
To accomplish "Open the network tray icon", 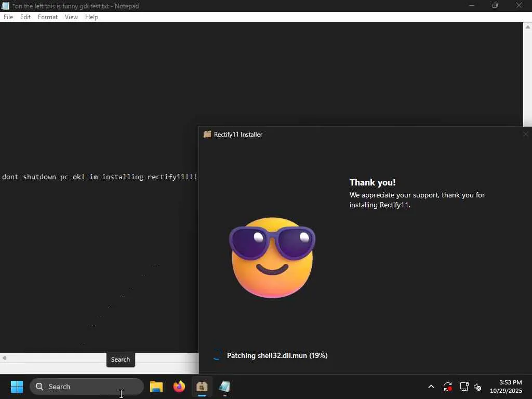I will coord(464,387).
